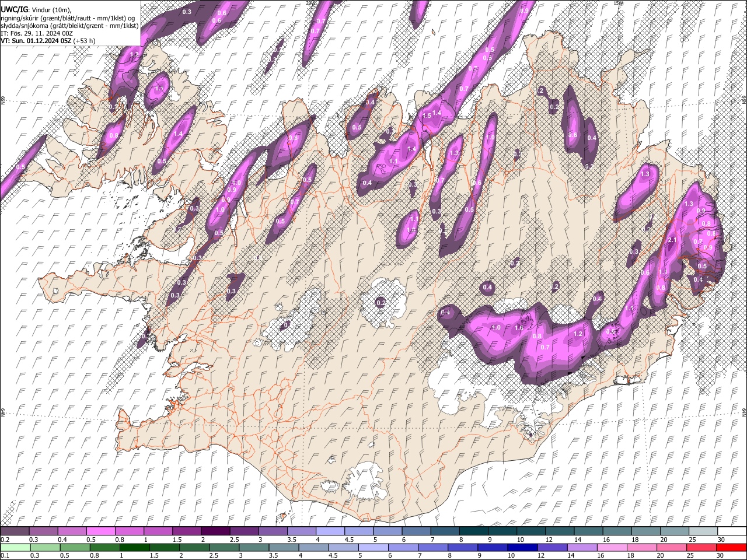This screenshot has width=747, height=560.
Task: Pick the bright magenta swatch in the snow scale
Action: click(100, 531)
